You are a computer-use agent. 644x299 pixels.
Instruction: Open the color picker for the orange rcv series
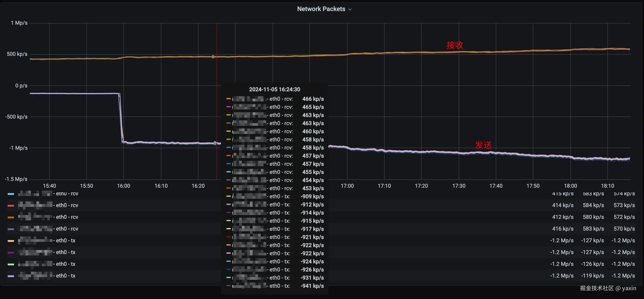click(11, 217)
